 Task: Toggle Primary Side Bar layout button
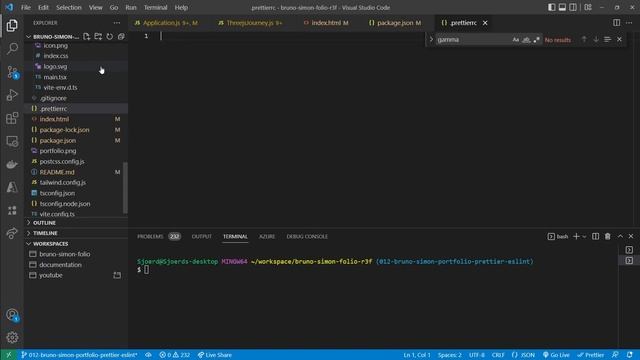click(x=551, y=7)
